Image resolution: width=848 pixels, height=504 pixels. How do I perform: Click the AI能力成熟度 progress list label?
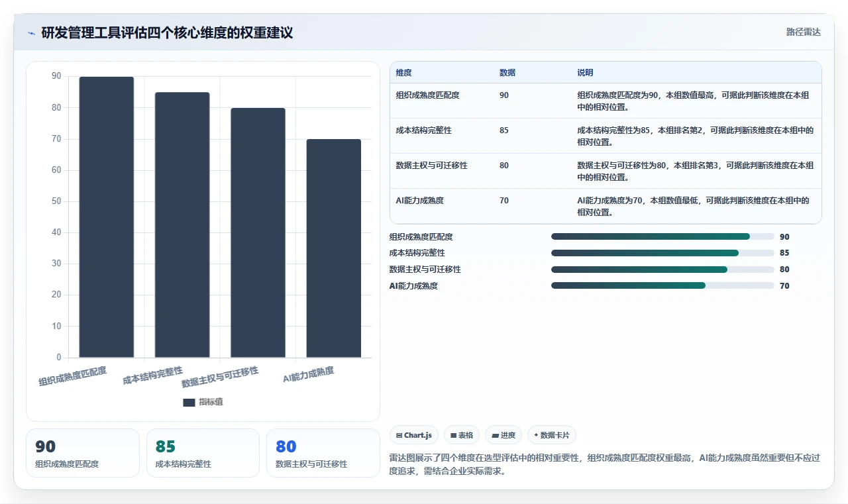pos(413,286)
